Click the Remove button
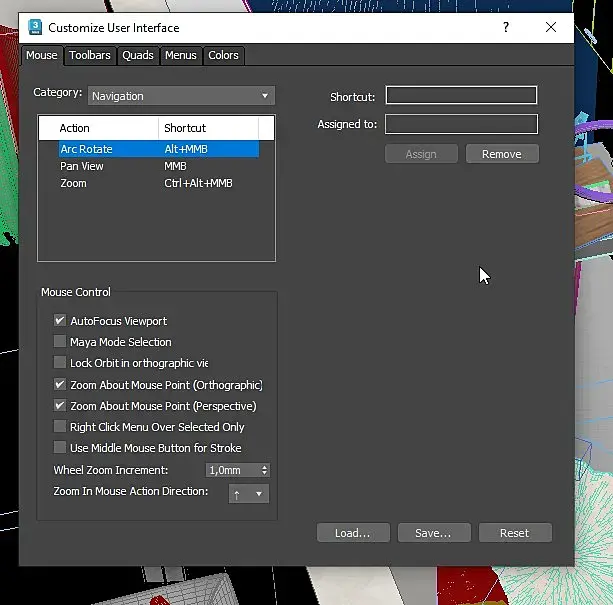Screen dimensions: 613x605 click(502, 154)
